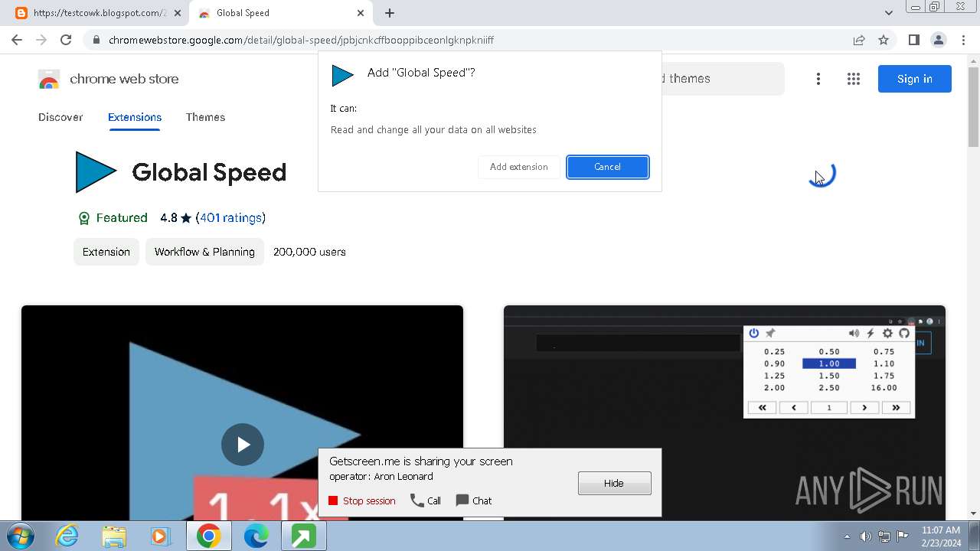Open the Discover tab
The image size is (980, 551).
coord(60,117)
